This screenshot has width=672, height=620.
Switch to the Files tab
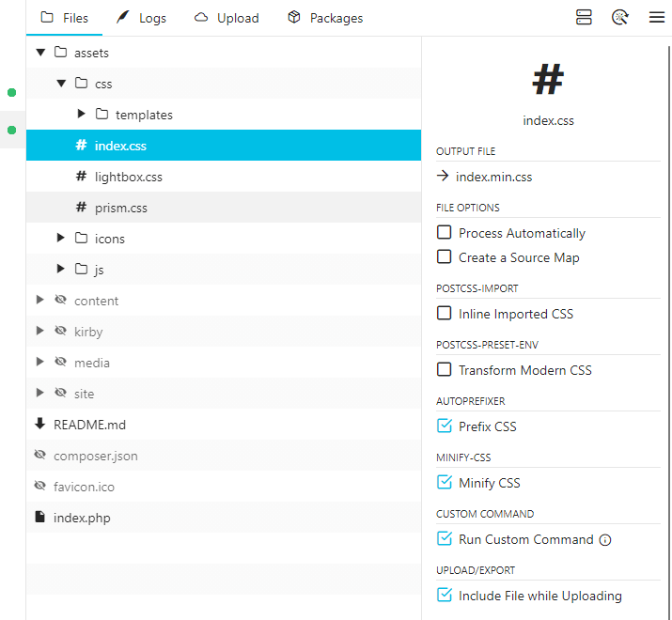pyautogui.click(x=64, y=18)
